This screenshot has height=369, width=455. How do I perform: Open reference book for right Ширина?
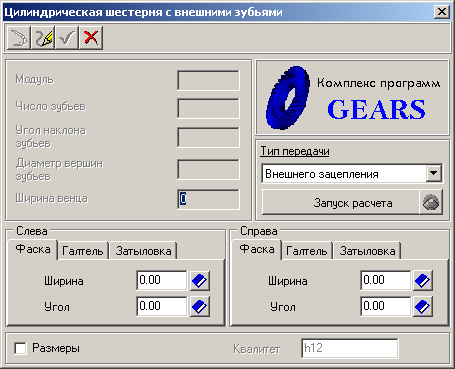click(423, 281)
